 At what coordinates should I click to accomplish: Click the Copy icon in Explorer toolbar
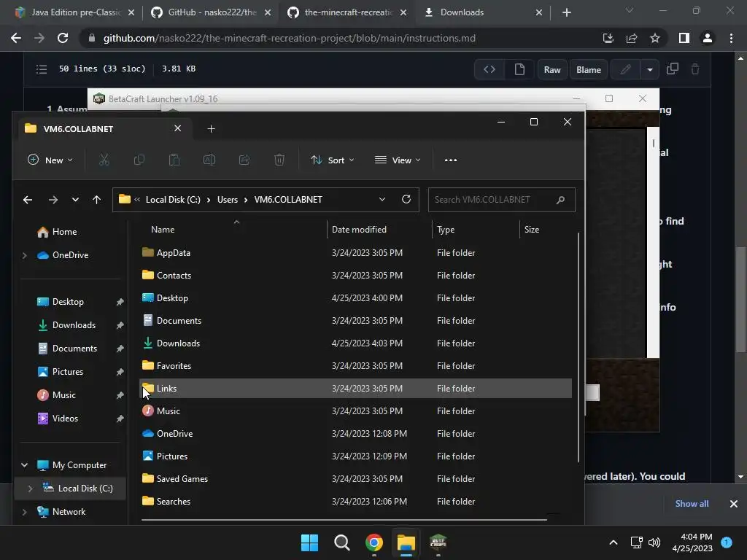pos(139,160)
